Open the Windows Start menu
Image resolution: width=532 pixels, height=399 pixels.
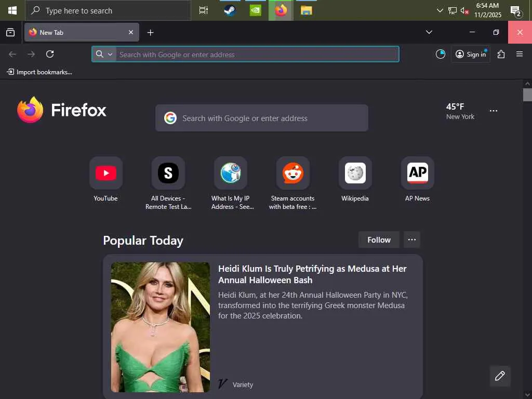(12, 10)
